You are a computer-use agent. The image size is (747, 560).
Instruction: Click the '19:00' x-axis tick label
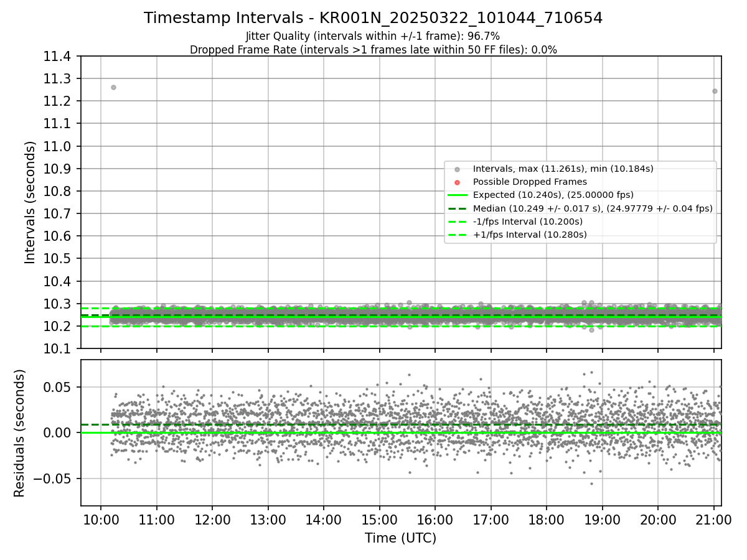602,520
